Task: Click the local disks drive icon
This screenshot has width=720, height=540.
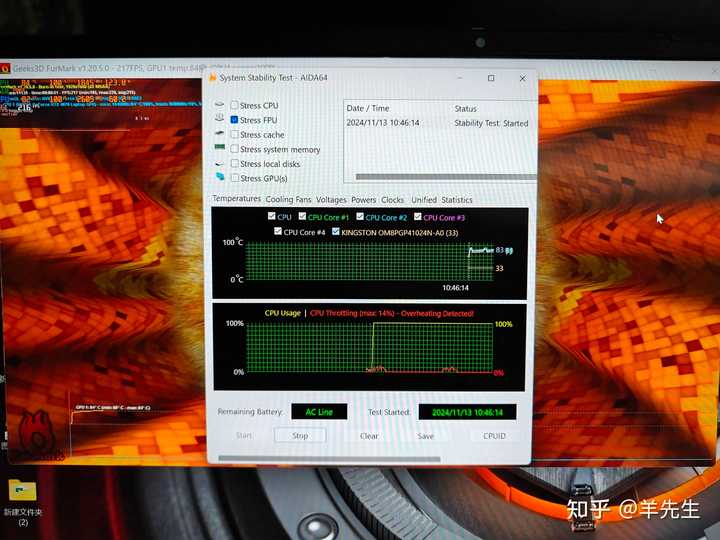Action: pyautogui.click(x=219, y=163)
